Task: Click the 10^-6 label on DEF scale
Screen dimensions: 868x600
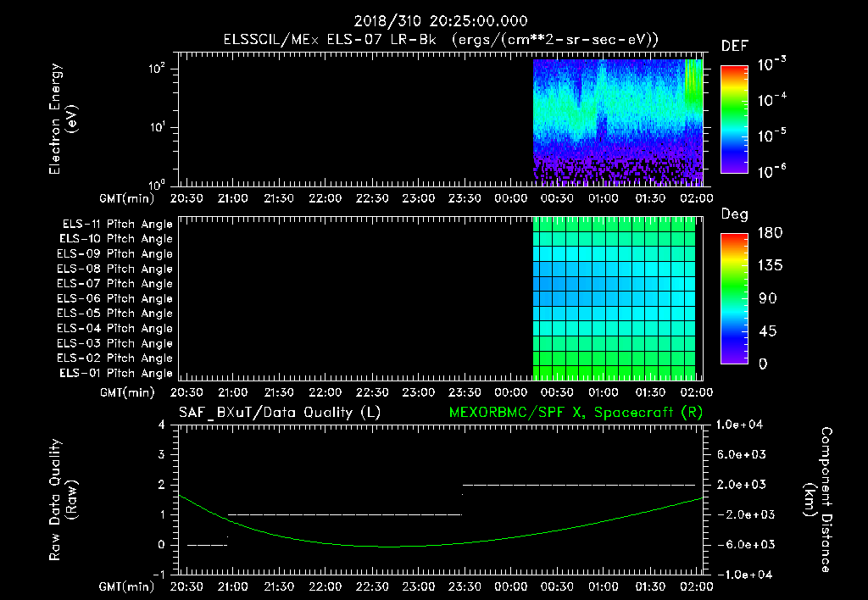Action: pyautogui.click(x=771, y=171)
